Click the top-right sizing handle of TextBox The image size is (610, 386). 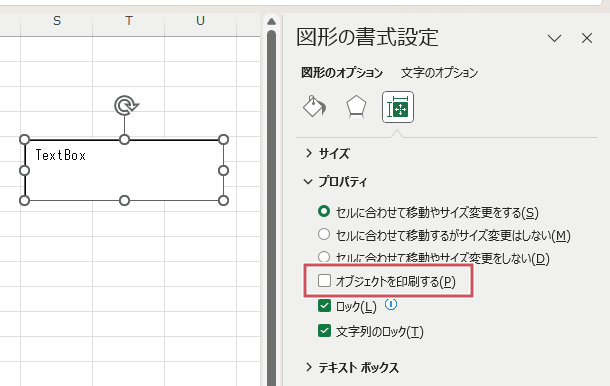223,139
